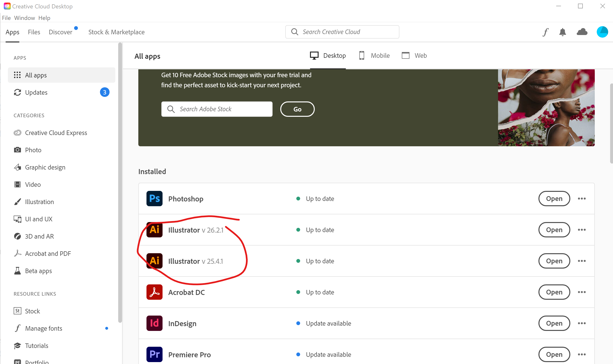Focus the Search Adobe Stock field
The height and width of the screenshot is (364, 613).
tap(217, 109)
